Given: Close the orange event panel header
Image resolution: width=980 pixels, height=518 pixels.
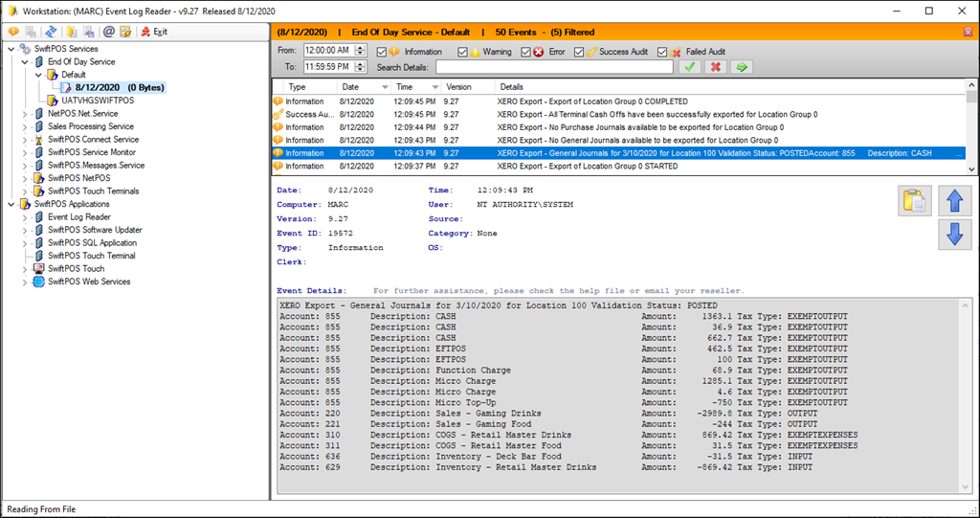Looking at the screenshot, I should pyautogui.click(x=969, y=32).
